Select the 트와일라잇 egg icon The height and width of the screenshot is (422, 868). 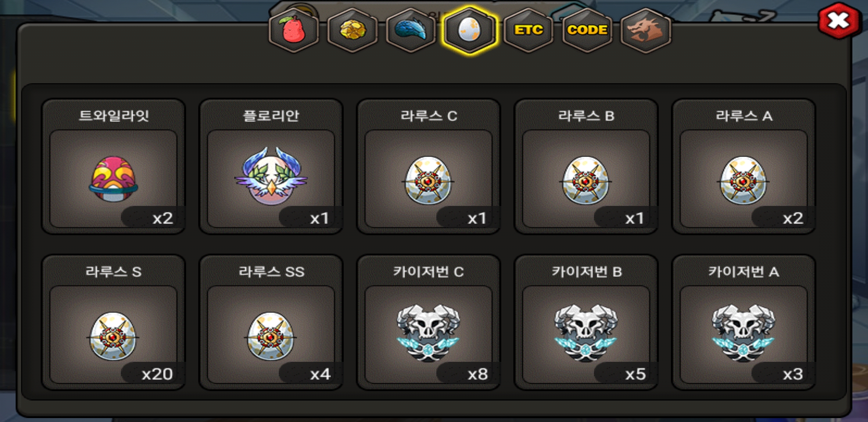[x=113, y=179]
